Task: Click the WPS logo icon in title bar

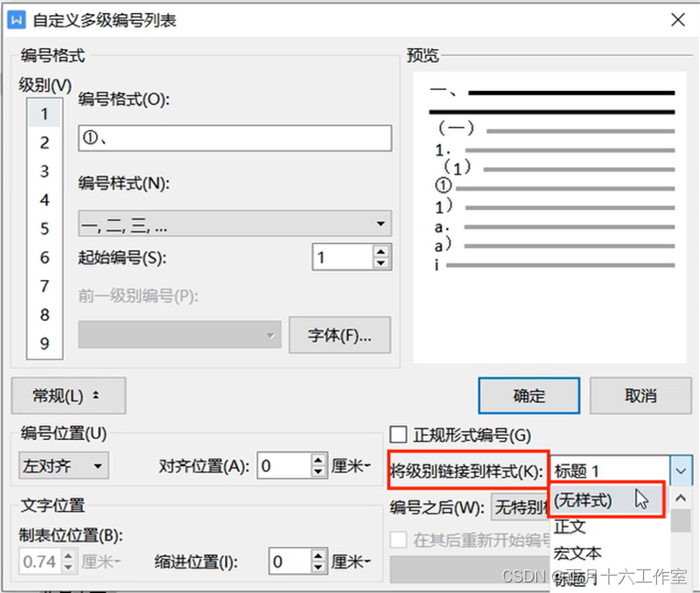Action: pyautogui.click(x=16, y=18)
